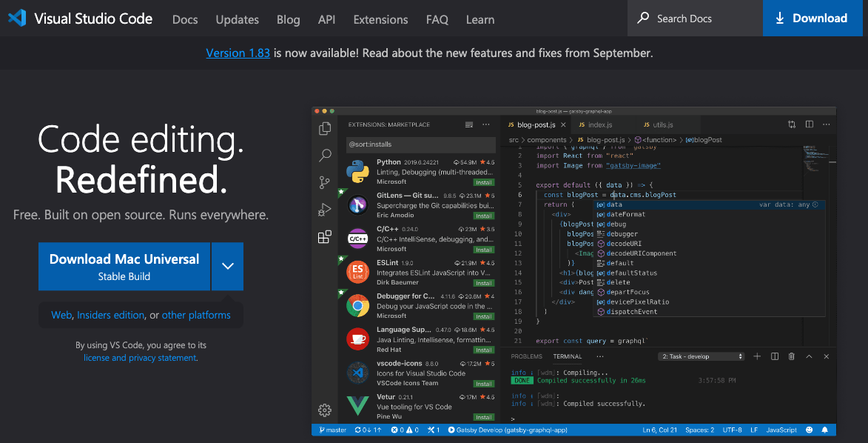Switch to the utils.js editor tab
The height and width of the screenshot is (443, 868).
[662, 124]
